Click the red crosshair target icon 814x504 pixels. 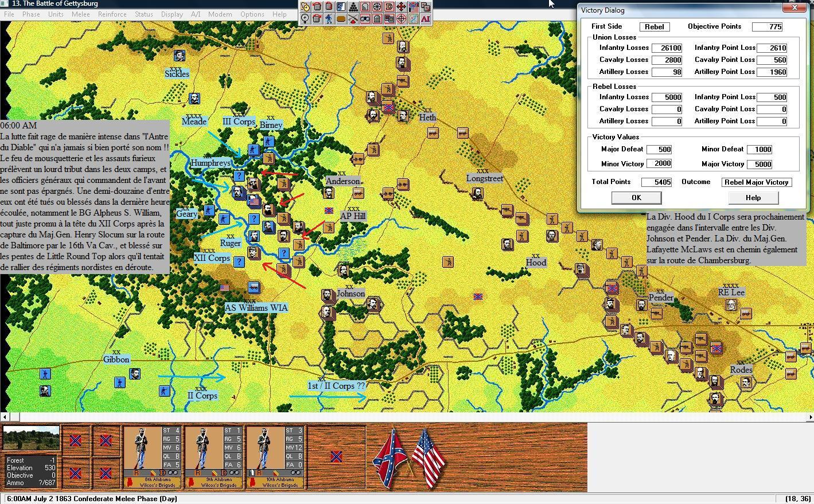click(x=401, y=19)
